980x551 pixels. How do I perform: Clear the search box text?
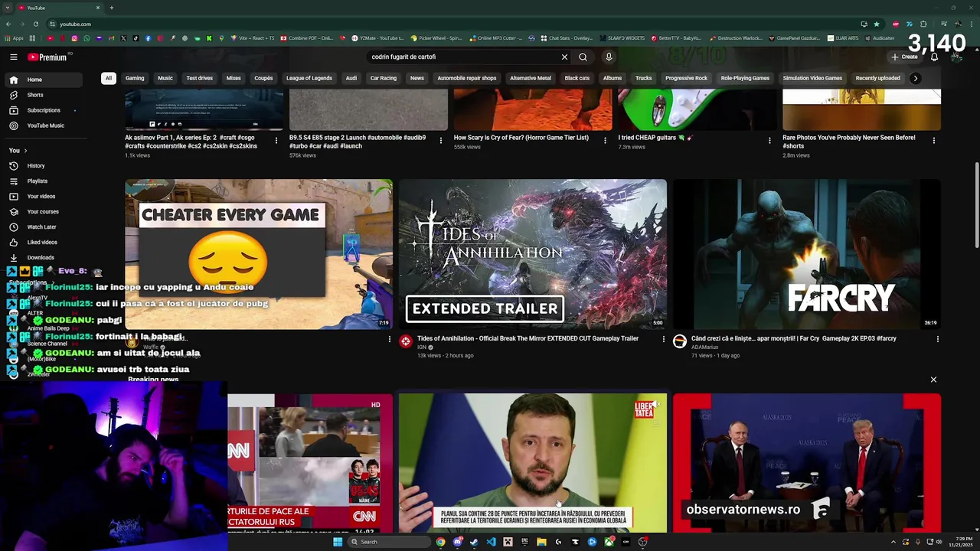click(x=564, y=57)
